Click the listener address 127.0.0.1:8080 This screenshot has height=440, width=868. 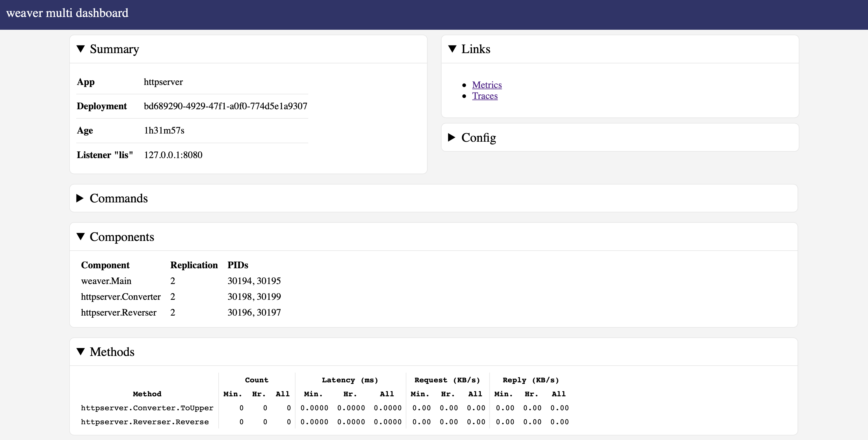173,155
